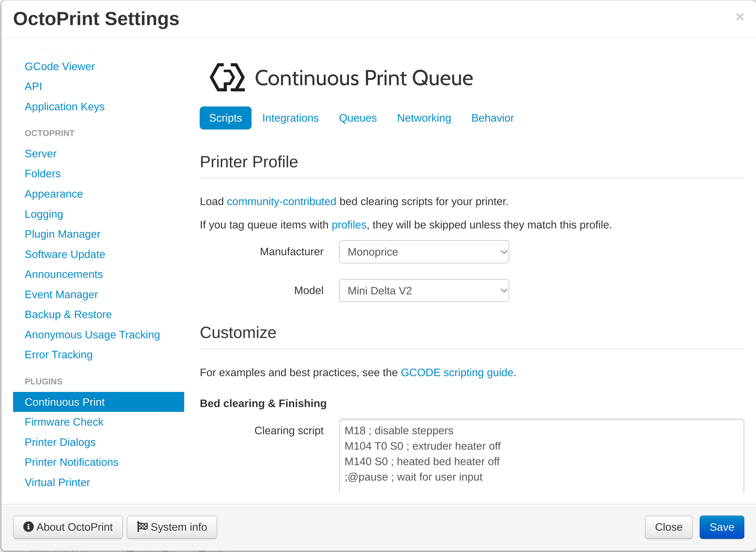
Task: Open Software Update section
Action: click(x=65, y=254)
